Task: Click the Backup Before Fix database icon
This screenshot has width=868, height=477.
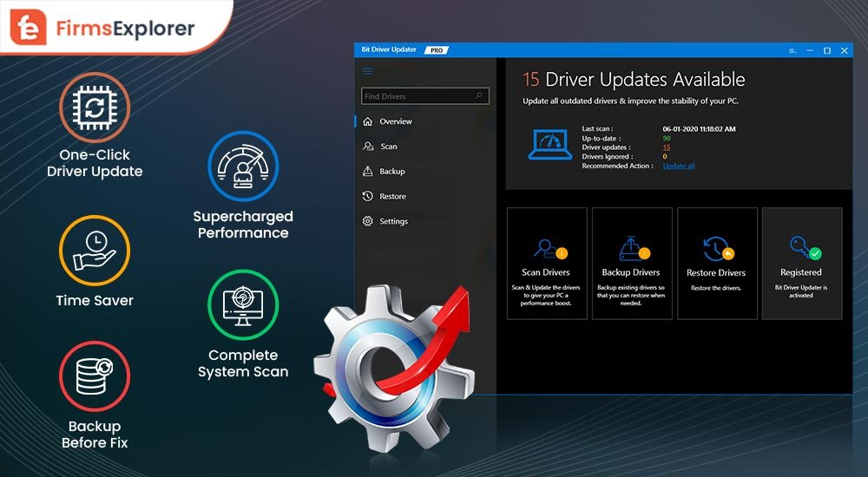Action: [95, 376]
